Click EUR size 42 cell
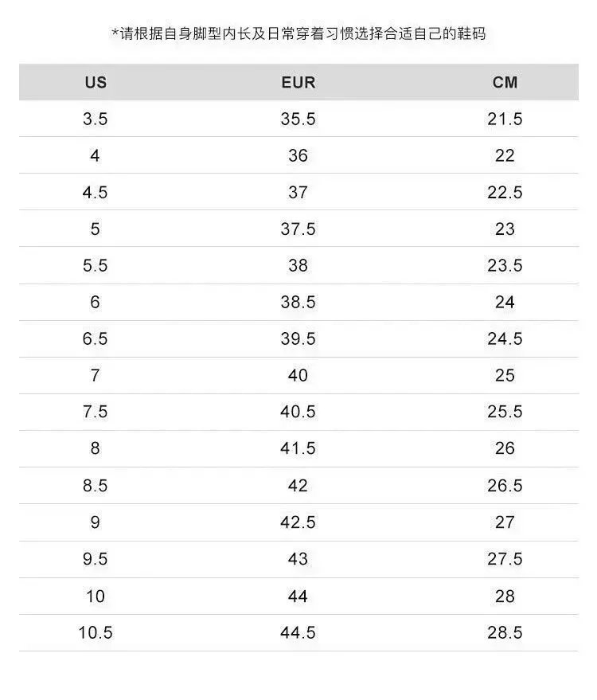The width and height of the screenshot is (597, 700). click(x=298, y=486)
